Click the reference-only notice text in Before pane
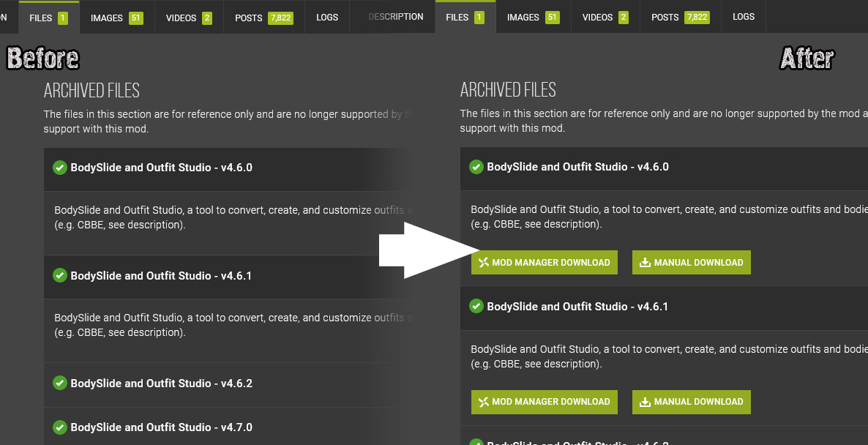 (229, 121)
